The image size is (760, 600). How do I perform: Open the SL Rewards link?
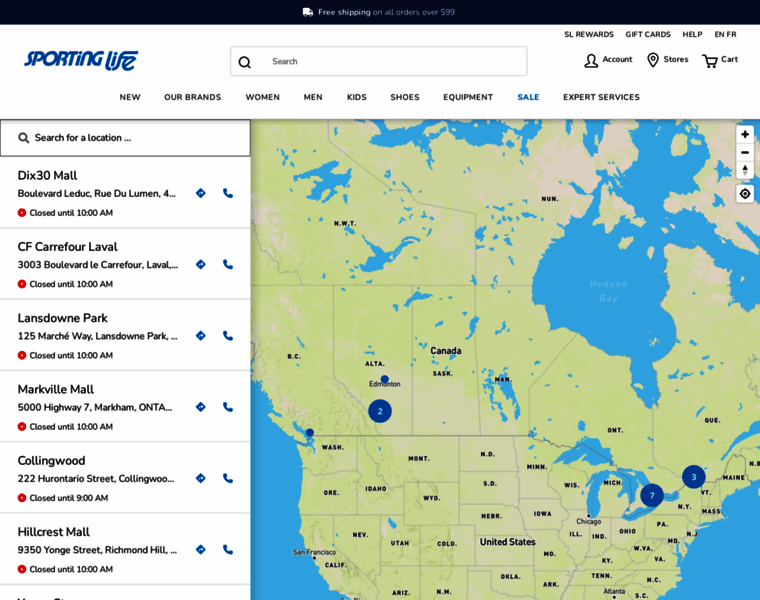pyautogui.click(x=589, y=34)
